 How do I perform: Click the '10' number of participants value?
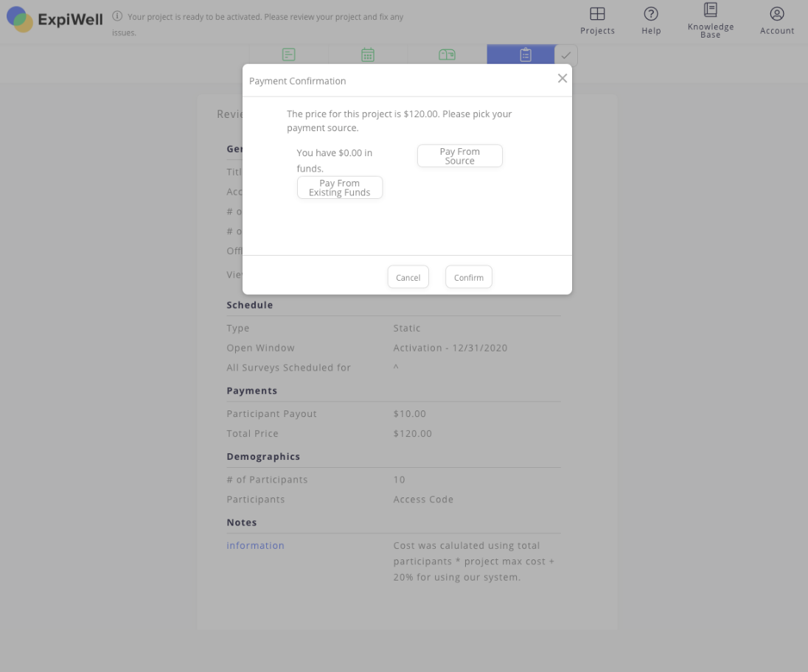click(x=400, y=480)
